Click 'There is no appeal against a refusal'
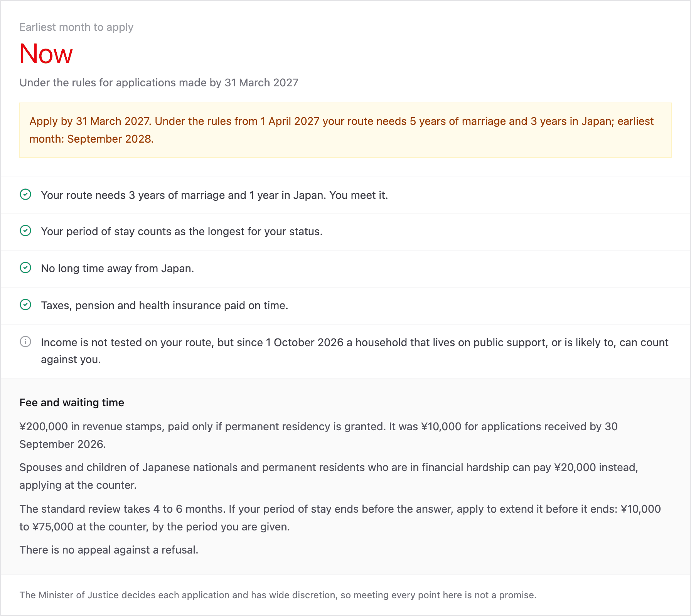691x616 pixels. tap(109, 550)
